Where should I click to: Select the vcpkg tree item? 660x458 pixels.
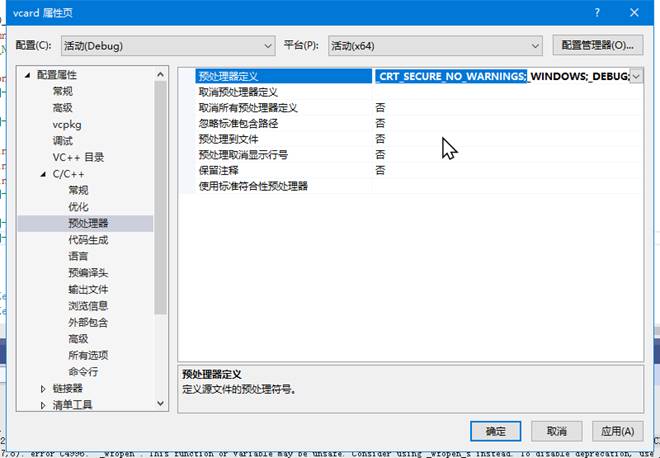(66, 124)
